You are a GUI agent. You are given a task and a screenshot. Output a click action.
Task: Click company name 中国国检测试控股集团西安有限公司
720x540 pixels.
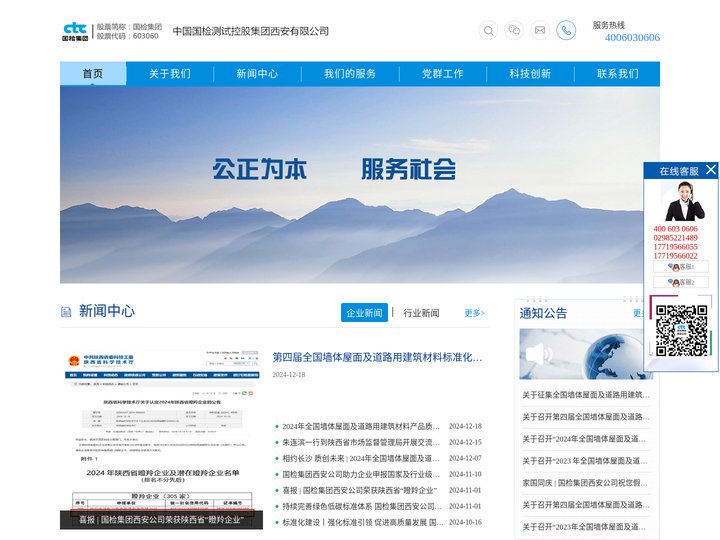(x=251, y=31)
